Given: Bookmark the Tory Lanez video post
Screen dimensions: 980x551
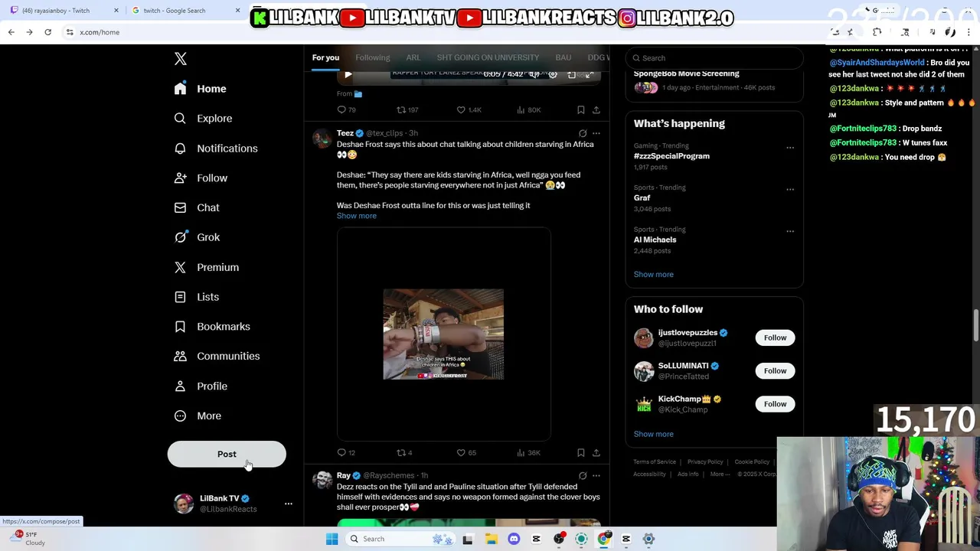Looking at the screenshot, I should [581, 110].
